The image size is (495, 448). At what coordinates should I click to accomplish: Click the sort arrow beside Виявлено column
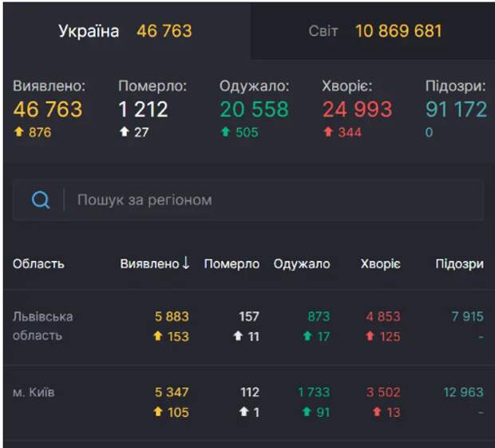[186, 263]
